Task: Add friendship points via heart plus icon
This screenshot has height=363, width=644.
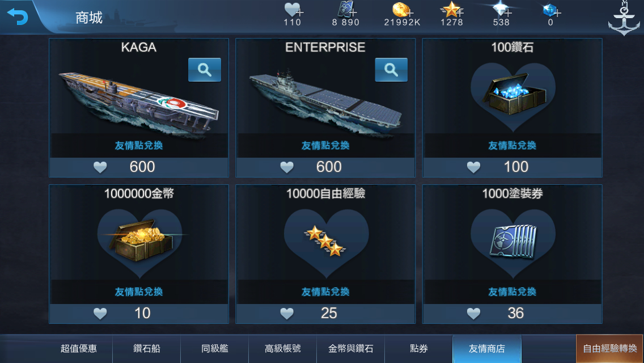Action: point(294,10)
